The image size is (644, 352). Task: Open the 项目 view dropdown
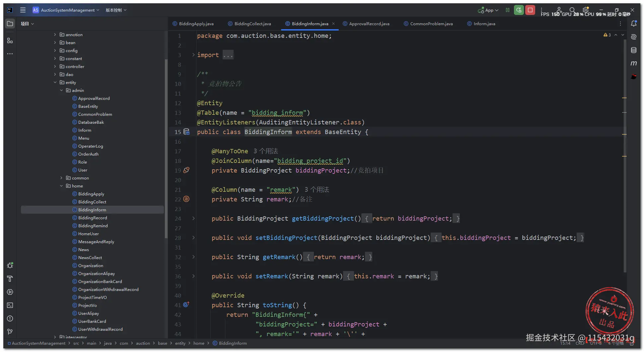tap(27, 24)
